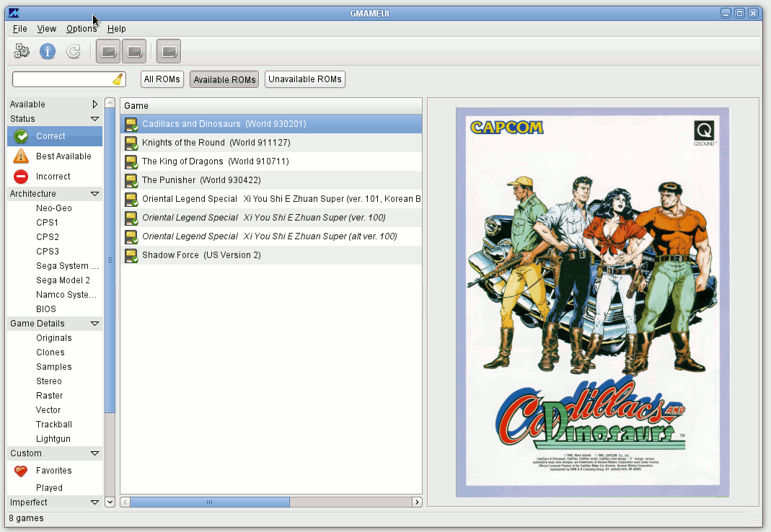Filter by CPS3 architecture
The image size is (771, 532).
click(x=55, y=252)
